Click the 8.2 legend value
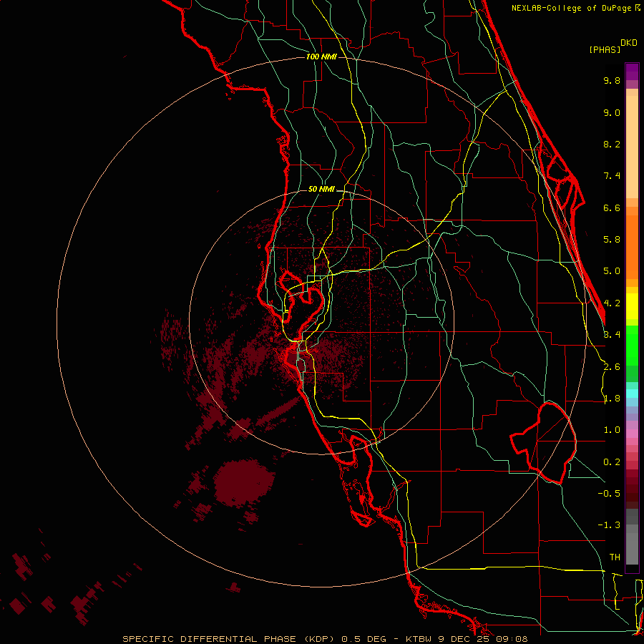The image size is (644, 644). point(612,145)
